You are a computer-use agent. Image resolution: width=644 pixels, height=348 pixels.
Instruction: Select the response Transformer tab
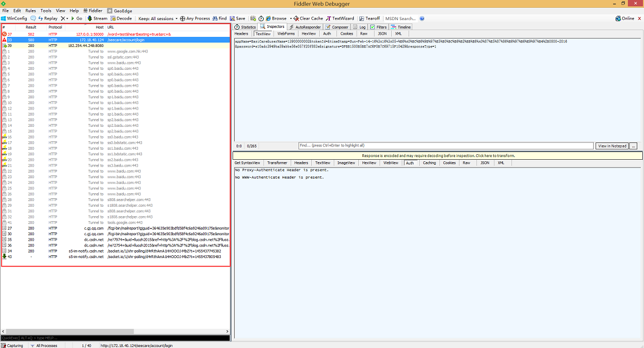coord(277,163)
